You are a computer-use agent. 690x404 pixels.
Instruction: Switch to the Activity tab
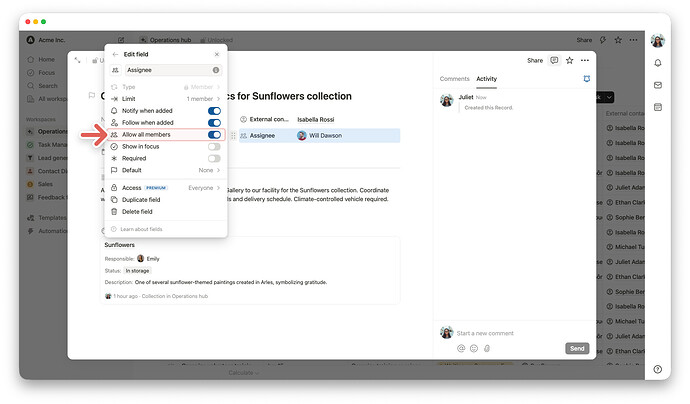[487, 79]
